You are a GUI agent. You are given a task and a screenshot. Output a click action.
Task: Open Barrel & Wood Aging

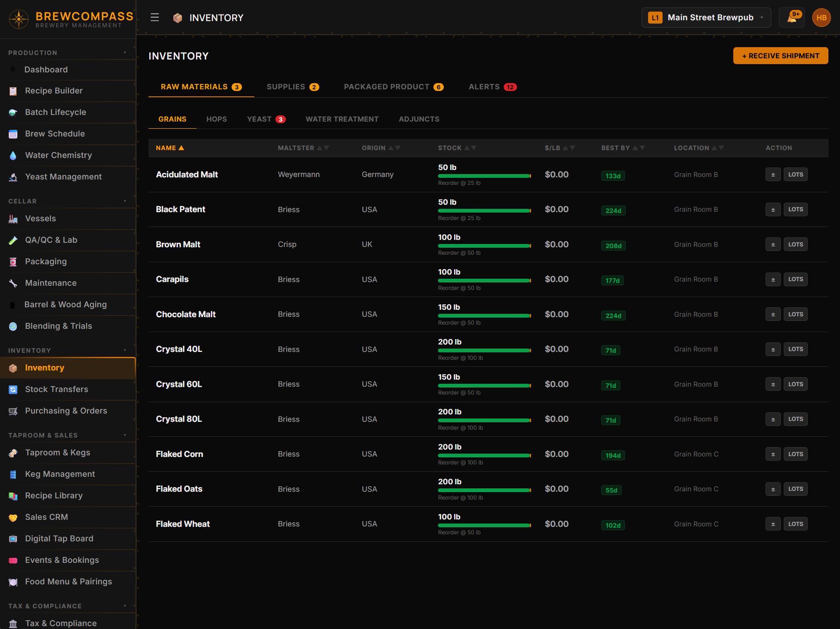coord(68,304)
